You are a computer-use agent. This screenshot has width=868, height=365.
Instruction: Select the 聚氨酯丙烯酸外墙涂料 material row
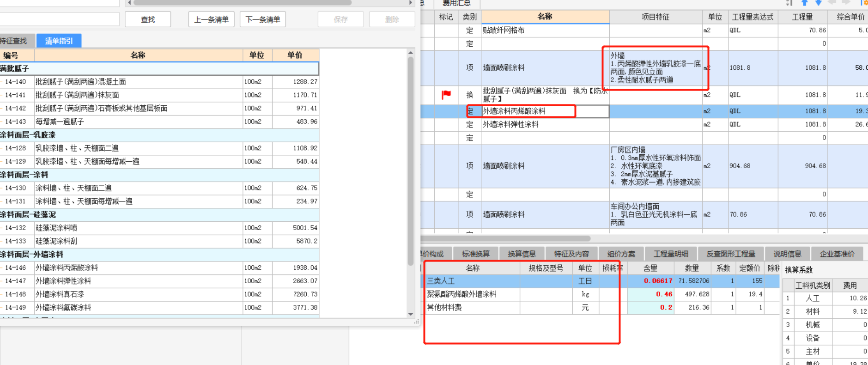pos(601,294)
